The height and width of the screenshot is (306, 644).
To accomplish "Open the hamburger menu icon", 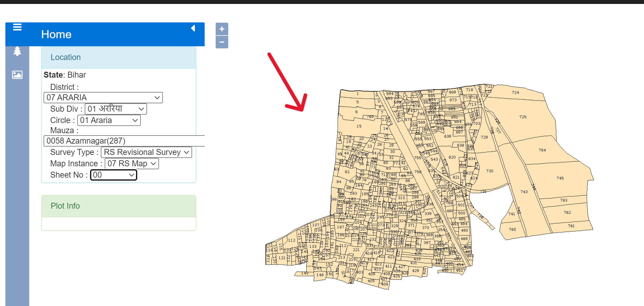I will click(x=17, y=27).
